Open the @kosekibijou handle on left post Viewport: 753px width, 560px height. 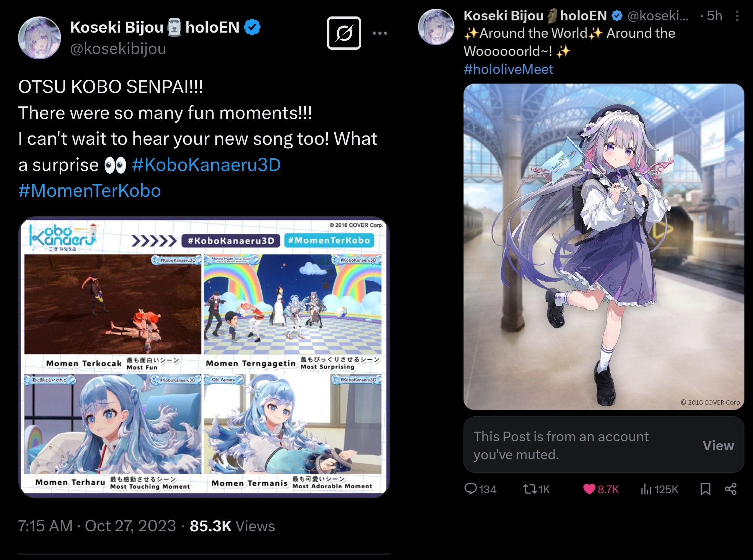click(118, 49)
